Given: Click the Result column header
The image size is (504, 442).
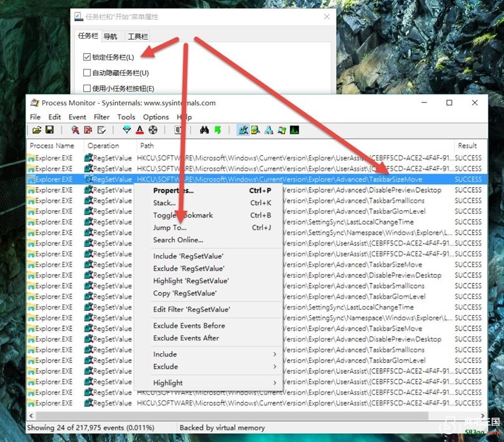Looking at the screenshot, I should point(470,146).
